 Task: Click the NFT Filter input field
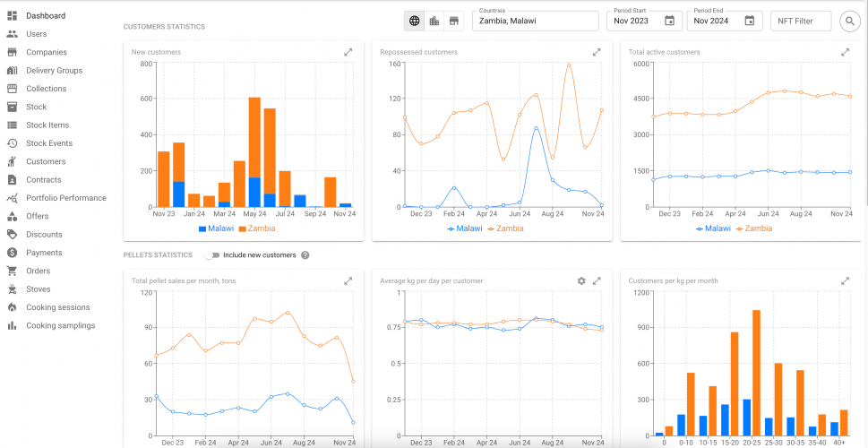pos(800,21)
